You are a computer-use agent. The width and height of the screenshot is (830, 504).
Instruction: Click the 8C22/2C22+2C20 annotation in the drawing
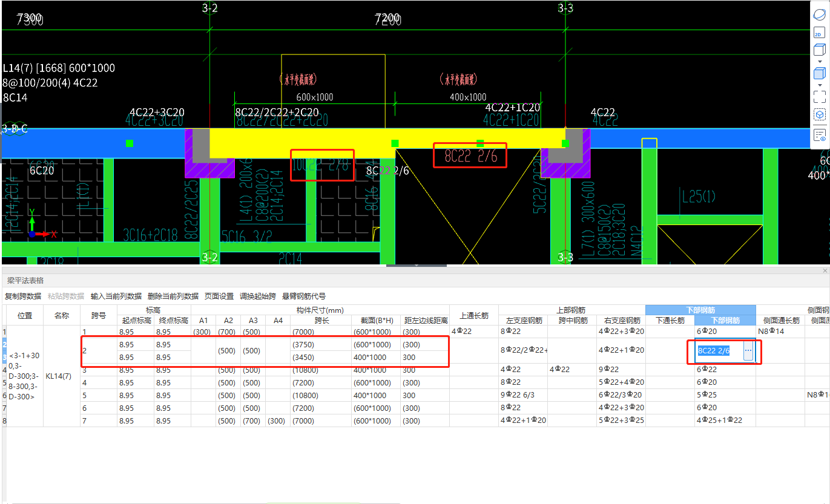click(277, 113)
